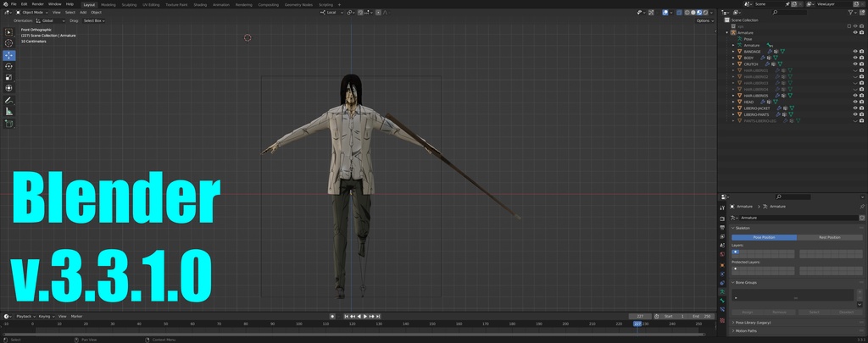Hide the BODY object with eye icon

(x=854, y=58)
